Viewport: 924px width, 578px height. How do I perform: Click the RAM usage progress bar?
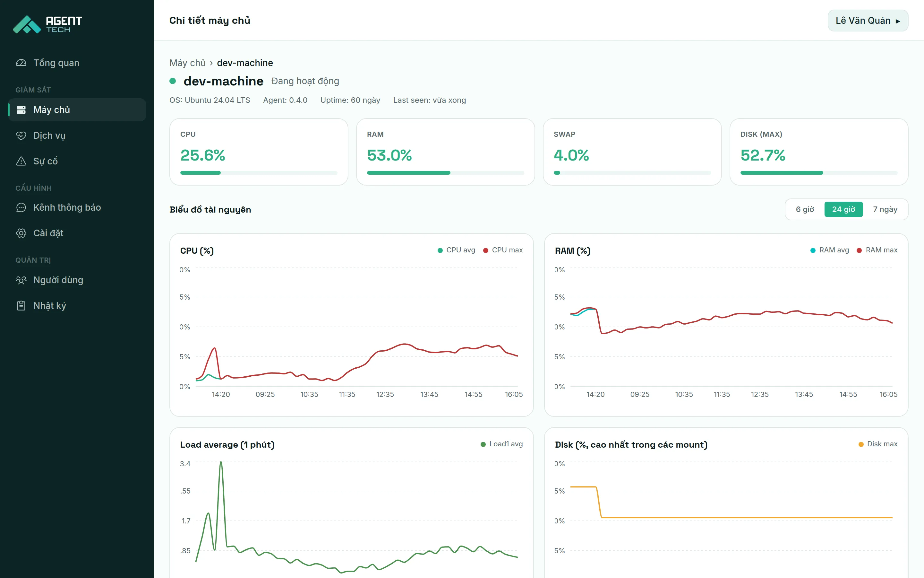pyautogui.click(x=445, y=173)
